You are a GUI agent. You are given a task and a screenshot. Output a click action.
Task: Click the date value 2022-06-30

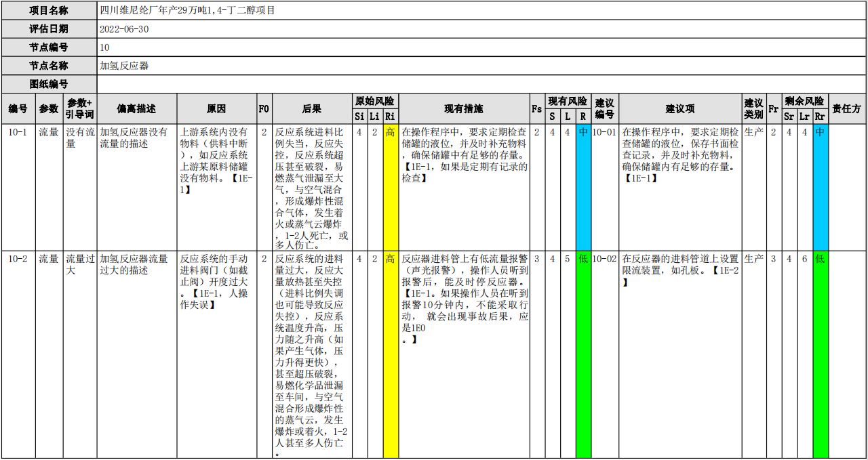pyautogui.click(x=124, y=29)
